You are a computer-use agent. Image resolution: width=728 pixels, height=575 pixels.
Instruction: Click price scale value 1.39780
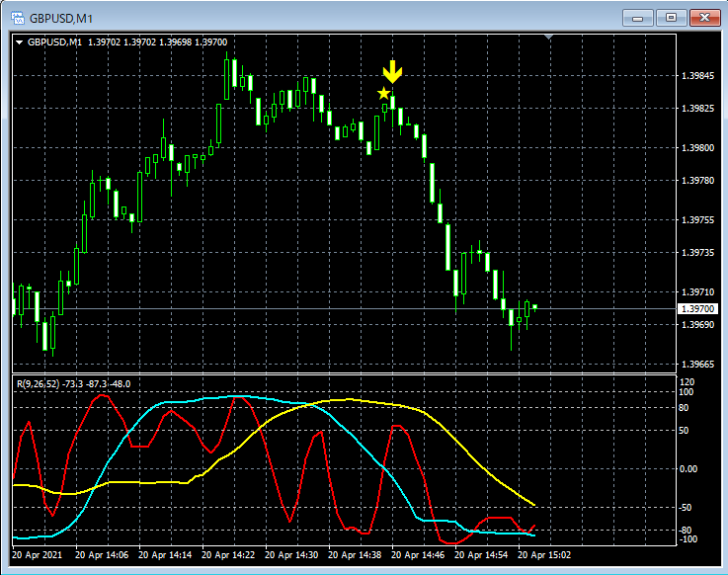697,180
